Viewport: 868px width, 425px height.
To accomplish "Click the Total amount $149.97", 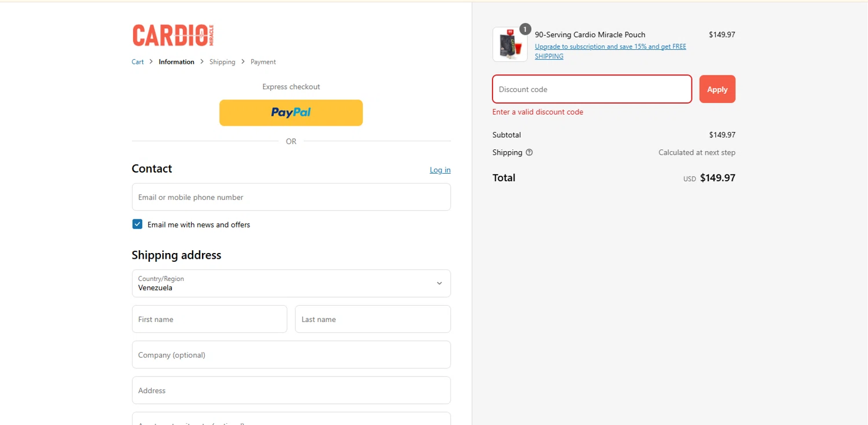I will [x=718, y=178].
